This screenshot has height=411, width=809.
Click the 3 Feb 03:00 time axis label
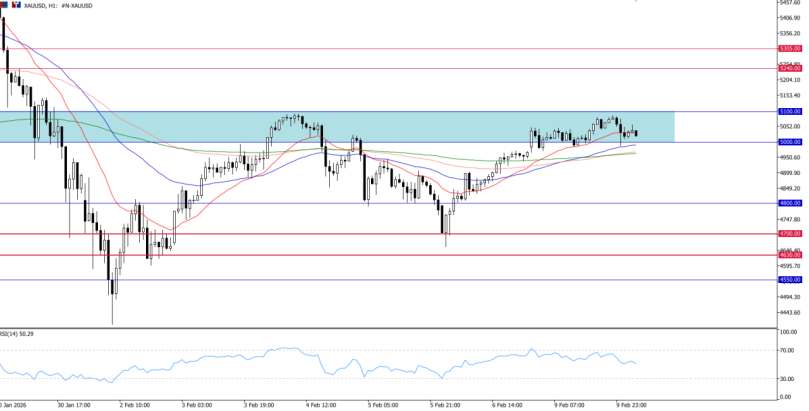coord(198,405)
